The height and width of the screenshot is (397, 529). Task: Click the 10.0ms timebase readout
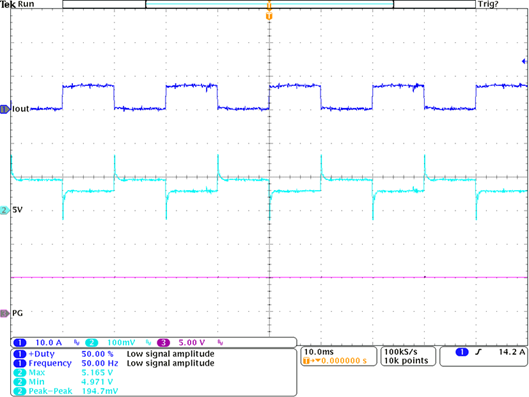319,352
